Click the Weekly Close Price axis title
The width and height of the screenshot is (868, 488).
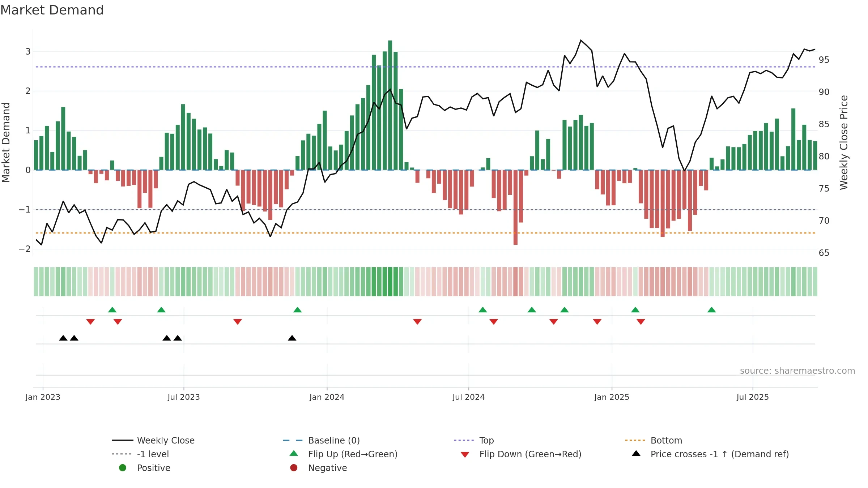point(844,142)
